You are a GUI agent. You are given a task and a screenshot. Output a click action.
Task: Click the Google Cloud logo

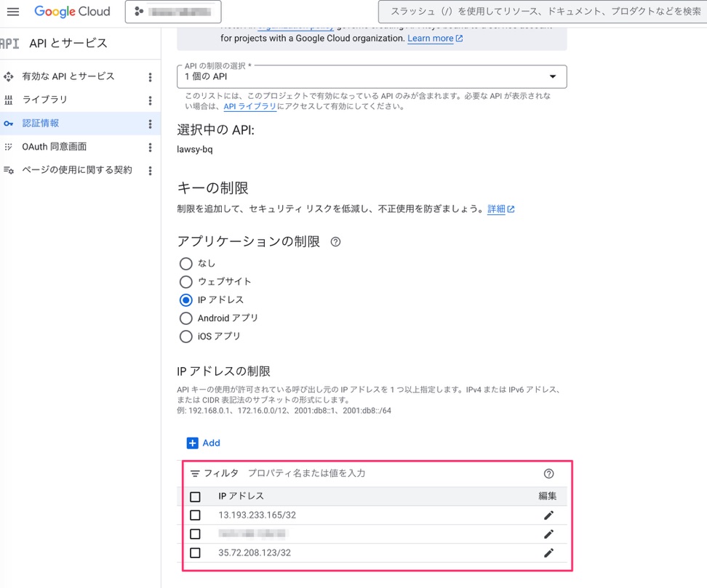72,11
